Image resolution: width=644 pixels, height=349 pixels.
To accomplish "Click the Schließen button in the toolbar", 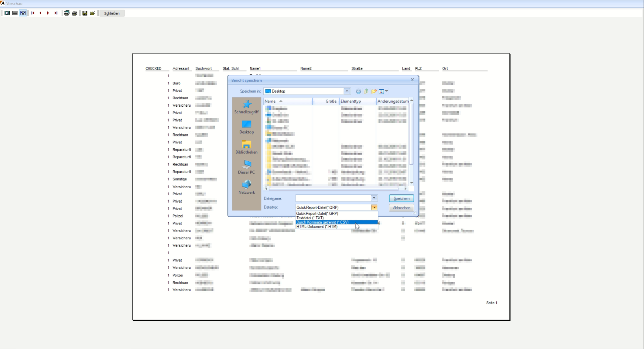I will point(112,13).
